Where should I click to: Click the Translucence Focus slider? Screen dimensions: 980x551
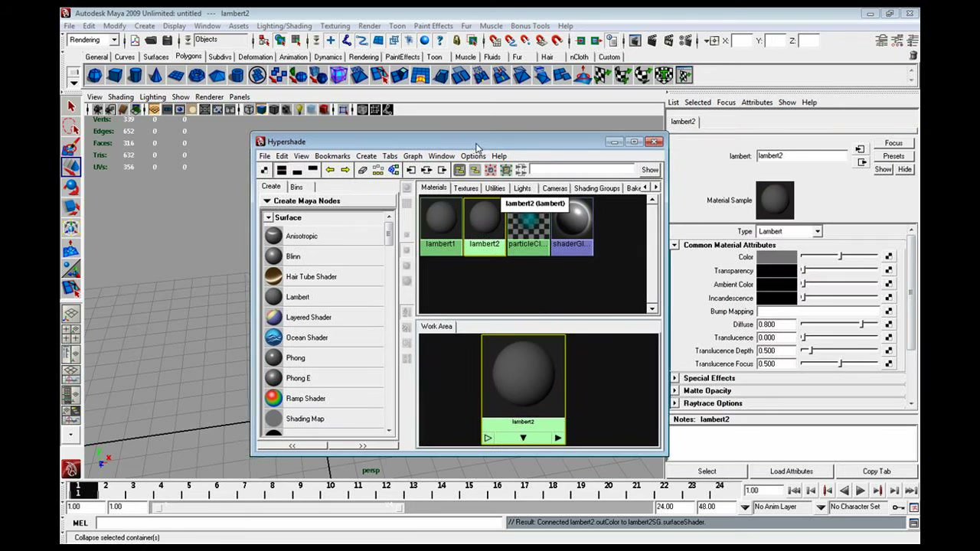click(838, 364)
